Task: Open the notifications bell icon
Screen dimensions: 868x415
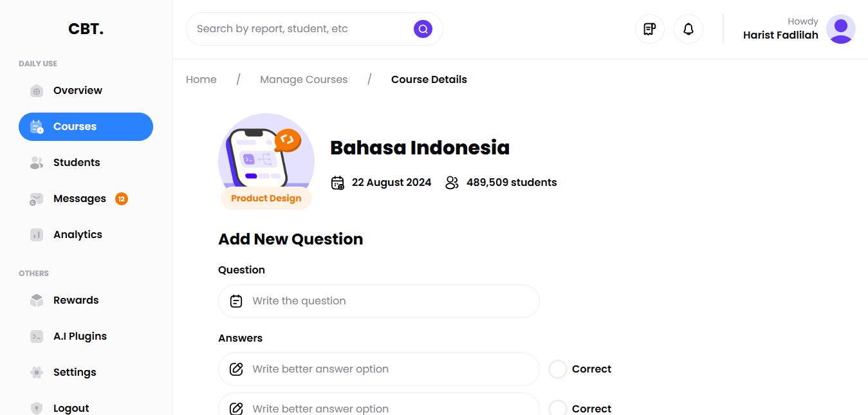Action: (688, 29)
